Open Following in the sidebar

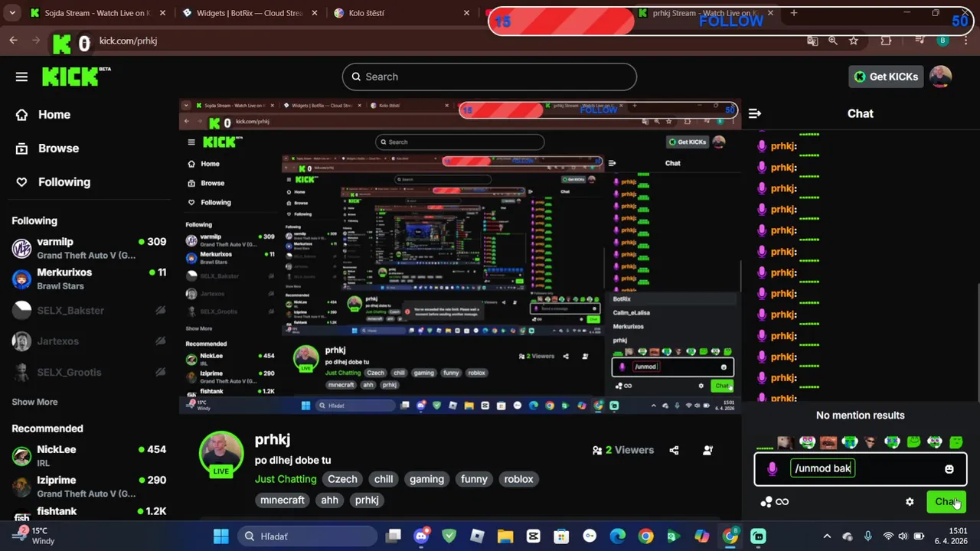[53, 182]
